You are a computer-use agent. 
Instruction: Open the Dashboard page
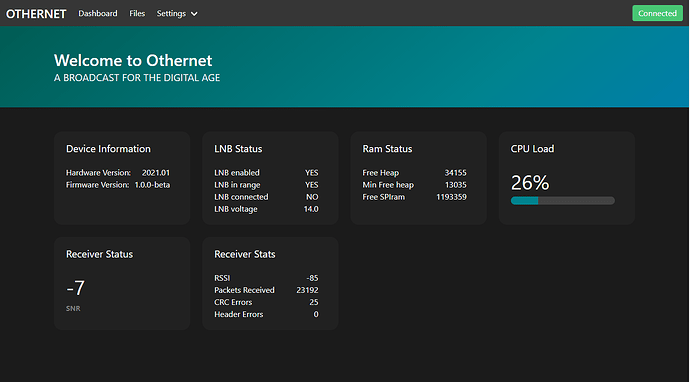coord(98,14)
